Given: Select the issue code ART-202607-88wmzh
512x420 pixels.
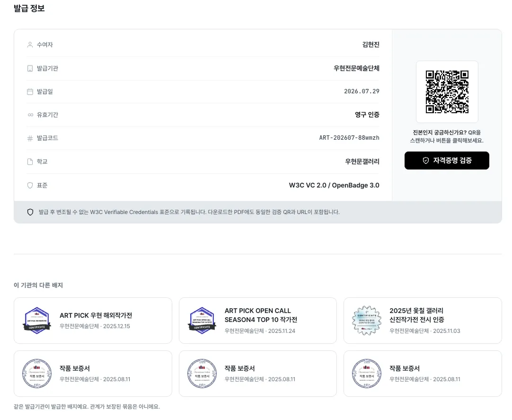Looking at the screenshot, I should tap(349, 138).
